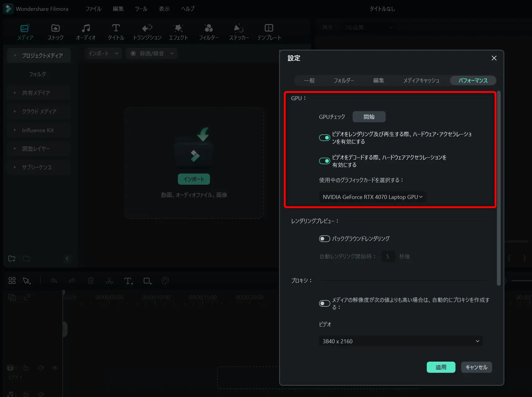Click the 開始 button for GPU check
The height and width of the screenshot is (397, 532).
pyautogui.click(x=369, y=117)
